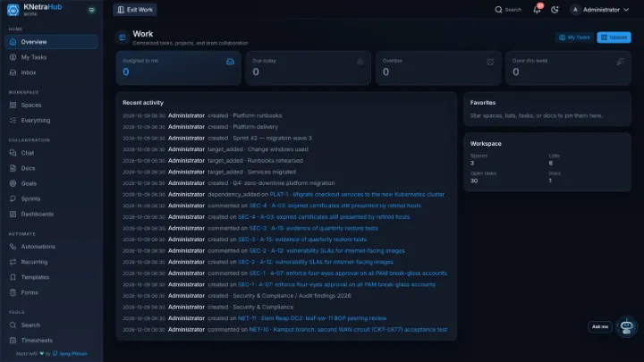Open NET-11 Siem Reap DC2 link
The width and height of the screenshot is (644, 362).
[312, 318]
